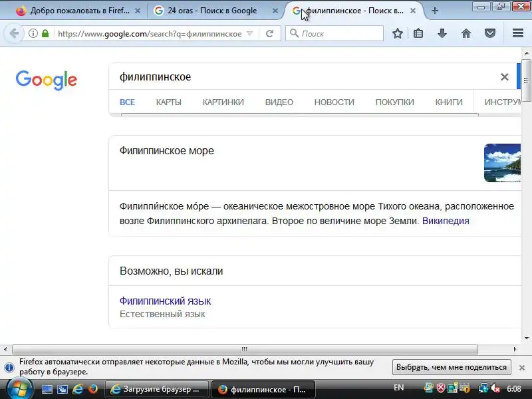Close the Добро пожаловать tab
This screenshot has width=532, height=399.
[x=138, y=11]
